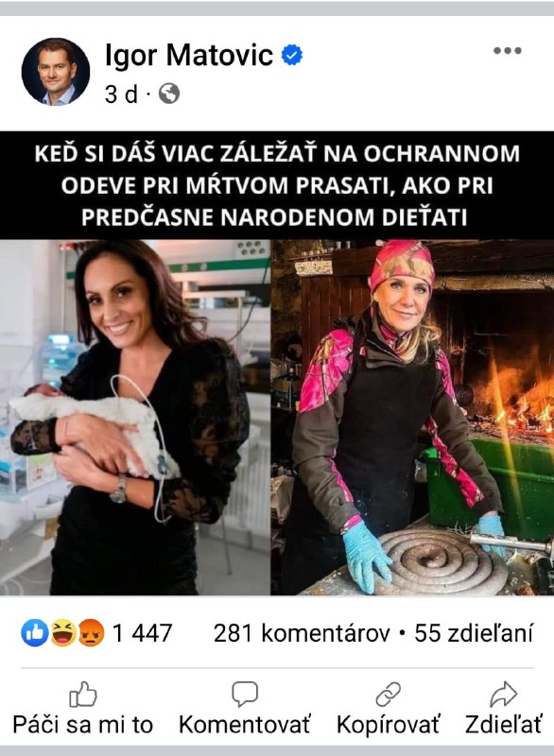The width and height of the screenshot is (554, 756).
Task: Open the Igor Matovic profile name
Action: 189,55
